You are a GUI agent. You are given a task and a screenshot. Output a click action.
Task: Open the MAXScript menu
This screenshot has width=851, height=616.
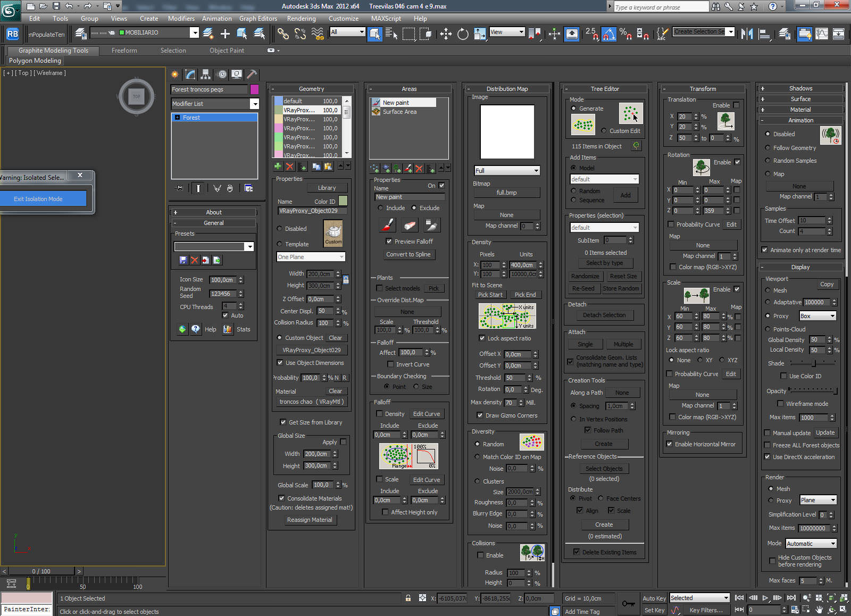[x=386, y=18]
